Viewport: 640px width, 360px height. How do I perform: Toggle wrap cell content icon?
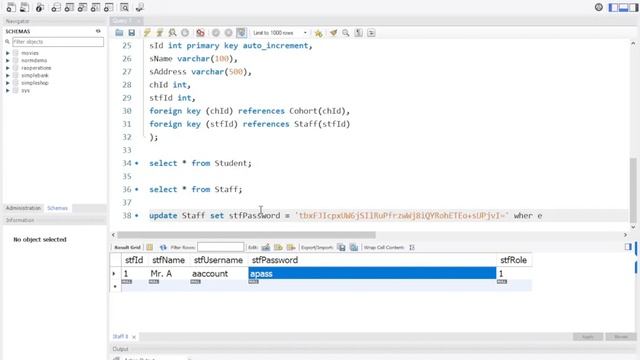coord(412,247)
